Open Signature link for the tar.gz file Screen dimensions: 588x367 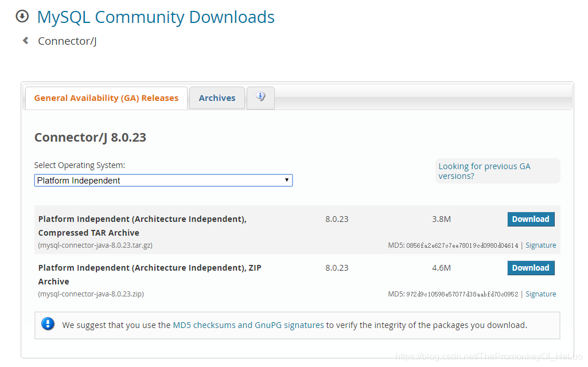click(541, 245)
